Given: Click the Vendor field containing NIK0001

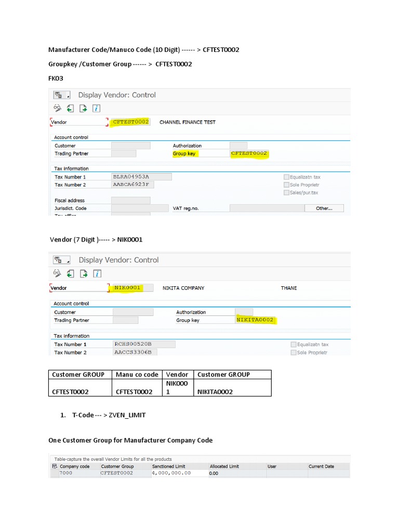Looking at the screenshot, I should pyautogui.click(x=133, y=288).
